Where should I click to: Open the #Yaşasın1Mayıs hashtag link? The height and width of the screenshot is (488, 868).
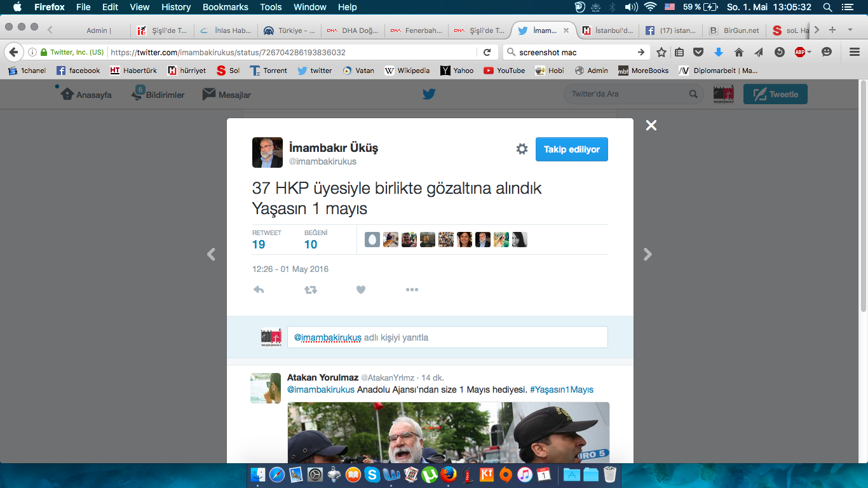click(x=561, y=390)
